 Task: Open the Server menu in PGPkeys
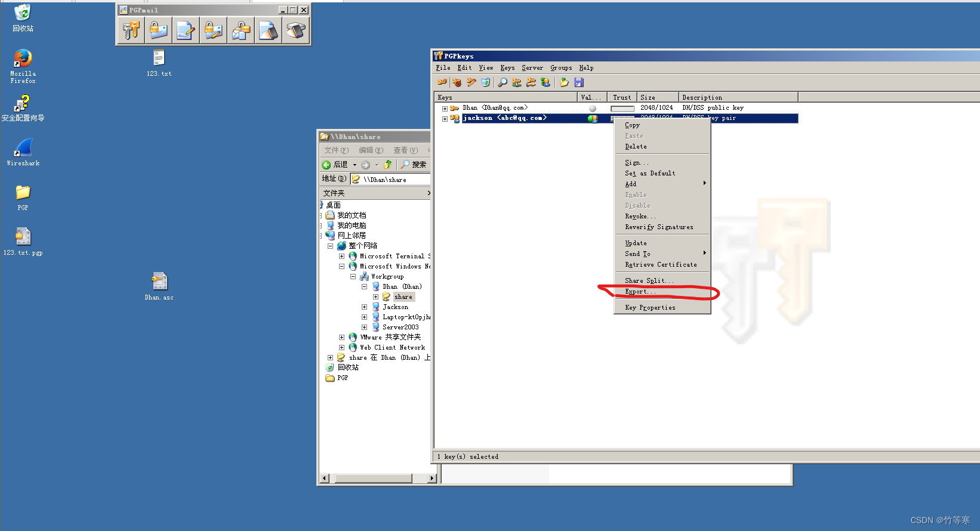[x=532, y=68]
